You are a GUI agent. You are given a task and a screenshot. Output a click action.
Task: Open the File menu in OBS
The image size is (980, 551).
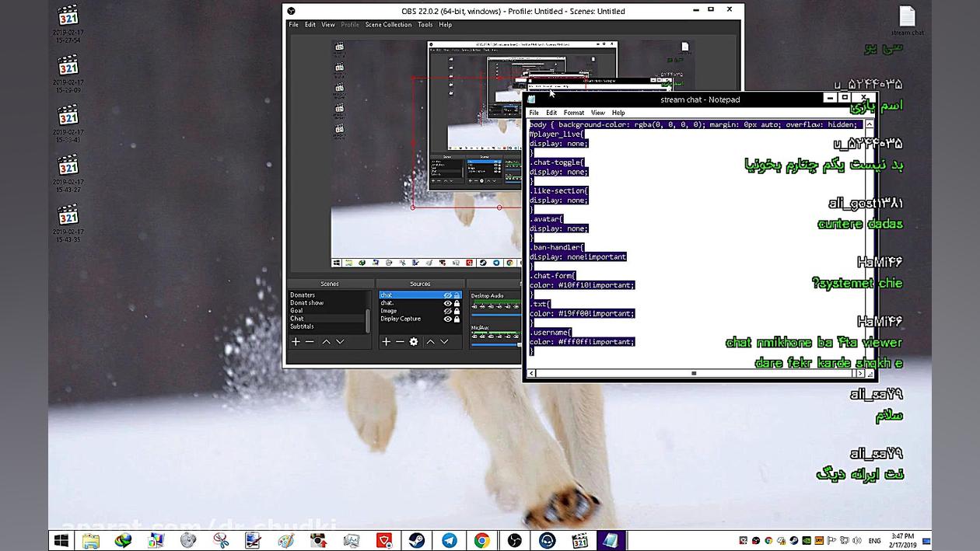293,25
